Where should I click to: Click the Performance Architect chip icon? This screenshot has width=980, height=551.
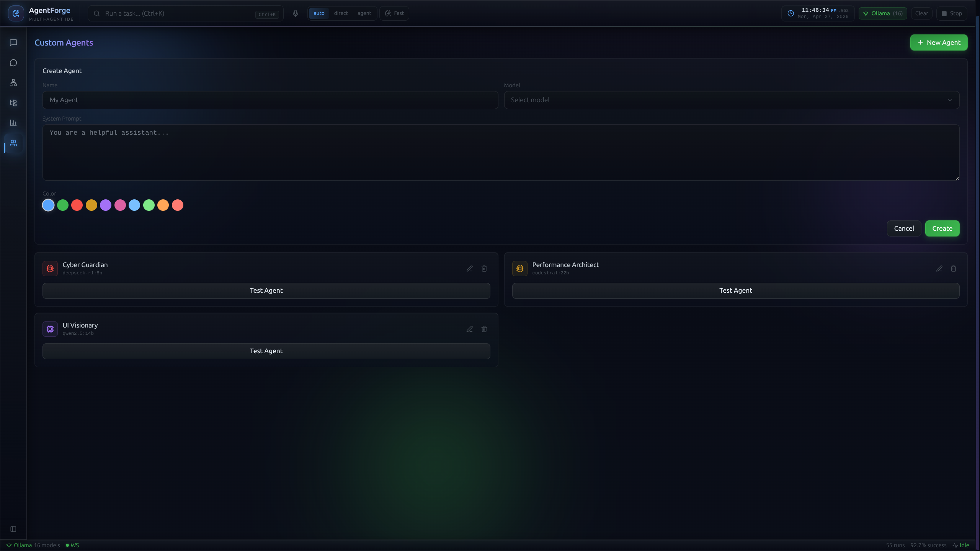[520, 269]
